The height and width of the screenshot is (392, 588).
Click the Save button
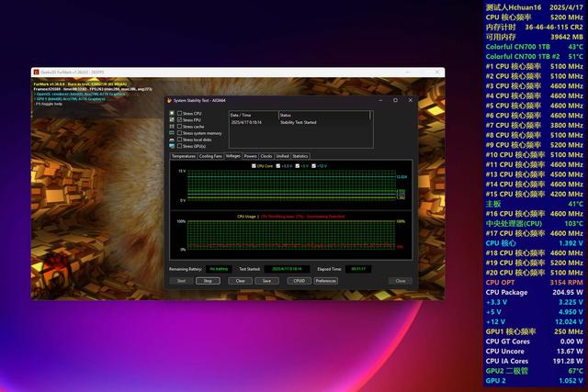(x=266, y=281)
